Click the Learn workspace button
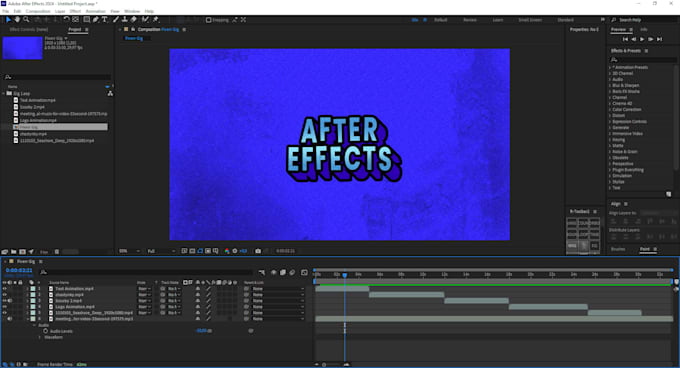680x368 pixels. 498,20
